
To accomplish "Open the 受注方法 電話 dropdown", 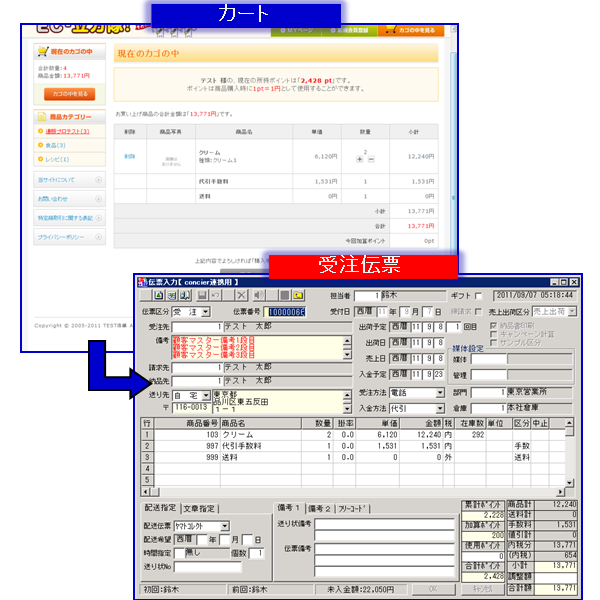I will pyautogui.click(x=440, y=393).
